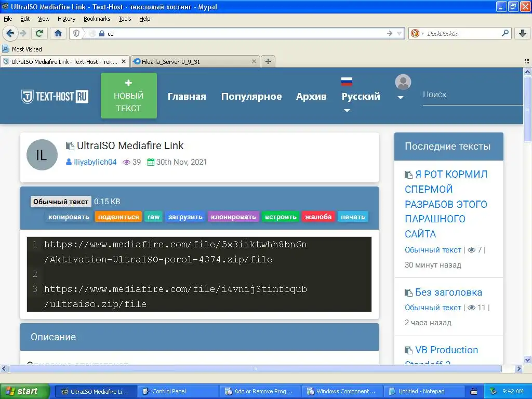Viewport: 532px width, 399px height.
Task: Open the View menu
Action: pyautogui.click(x=44, y=19)
